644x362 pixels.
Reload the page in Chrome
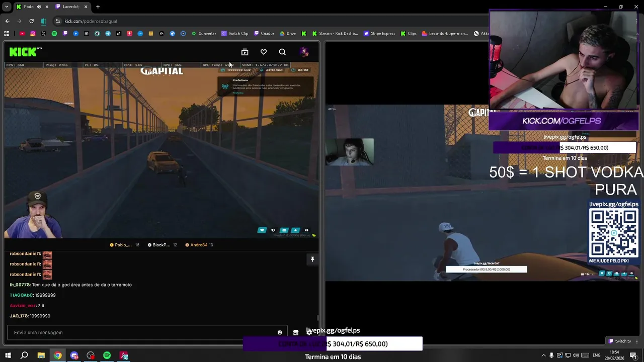click(x=31, y=21)
